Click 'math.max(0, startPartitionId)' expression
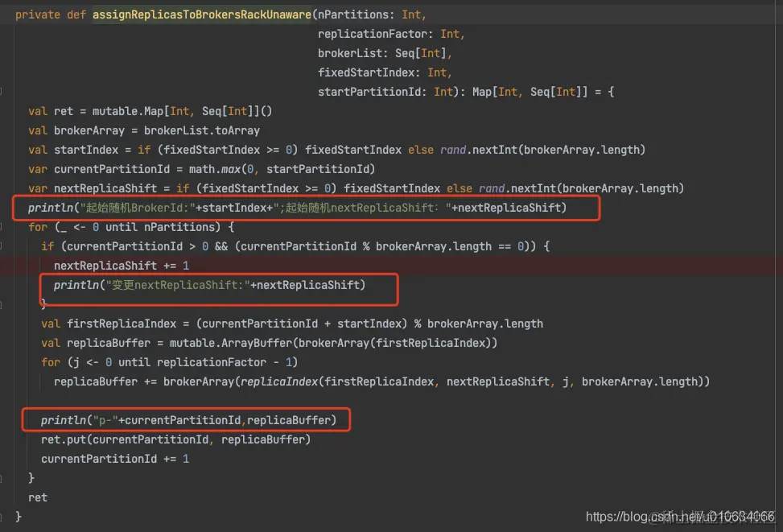Image resolution: width=783 pixels, height=532 pixels. coord(282,169)
